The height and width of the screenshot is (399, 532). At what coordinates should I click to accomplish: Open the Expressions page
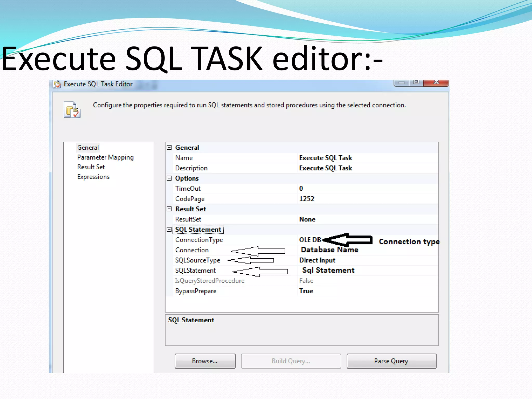(93, 177)
